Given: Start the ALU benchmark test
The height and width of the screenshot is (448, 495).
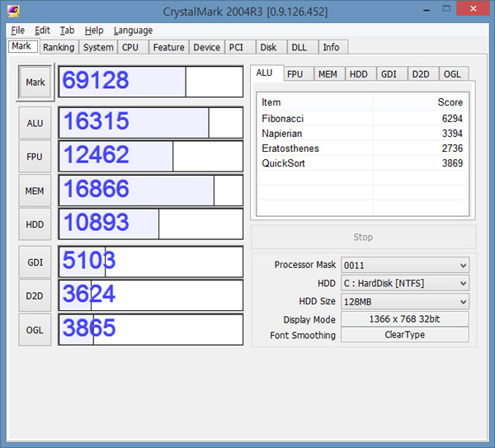Looking at the screenshot, I should click(x=35, y=123).
